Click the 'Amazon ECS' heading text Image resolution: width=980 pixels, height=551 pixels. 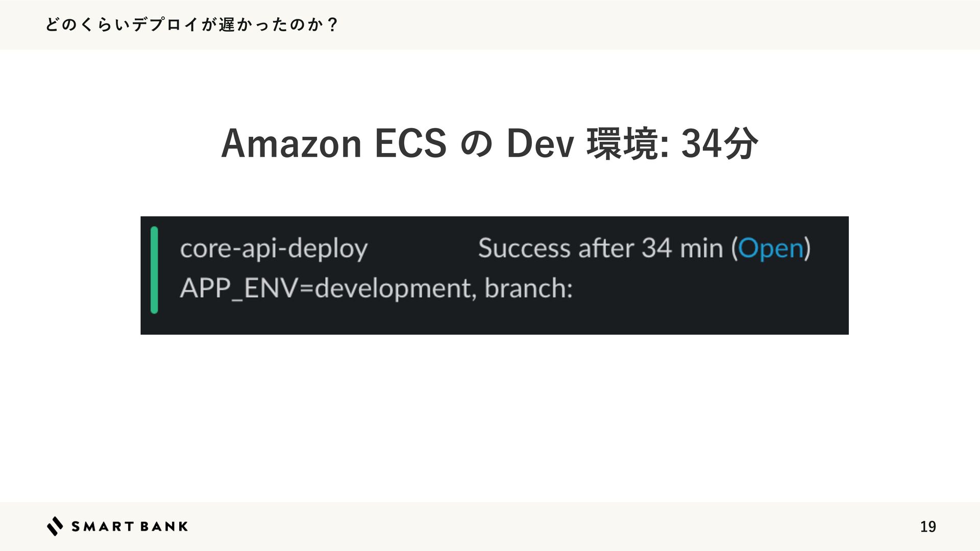click(x=334, y=143)
